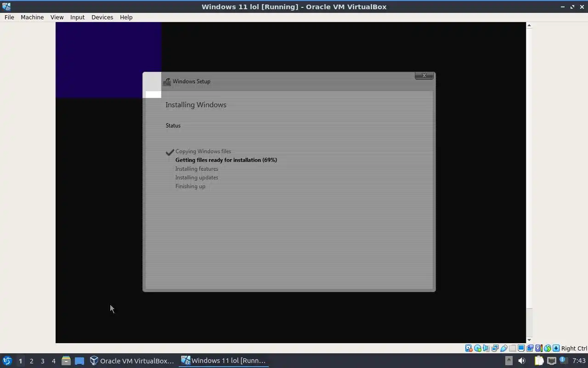Close the Windows Setup dialog
Image resolution: width=588 pixels, height=368 pixels.
[424, 75]
